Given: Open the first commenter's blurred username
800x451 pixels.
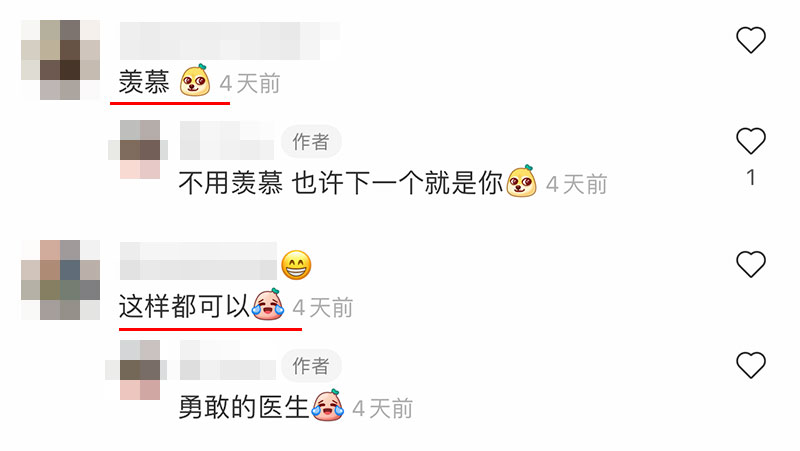Looking at the screenshot, I should [230, 41].
